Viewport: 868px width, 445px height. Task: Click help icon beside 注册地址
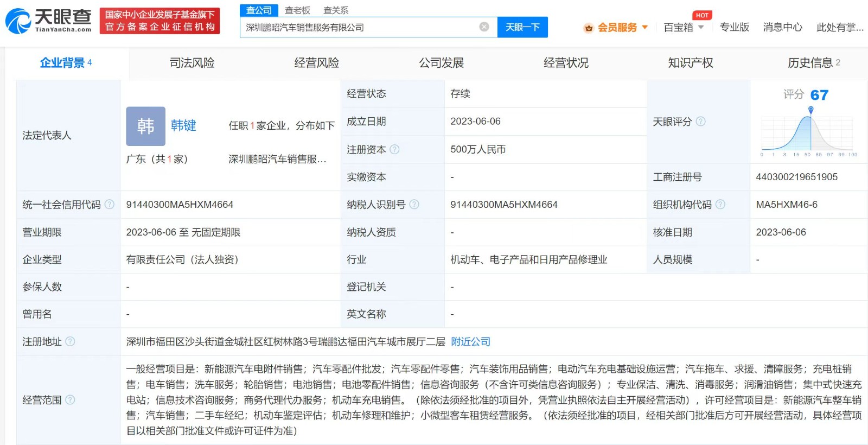click(x=70, y=341)
